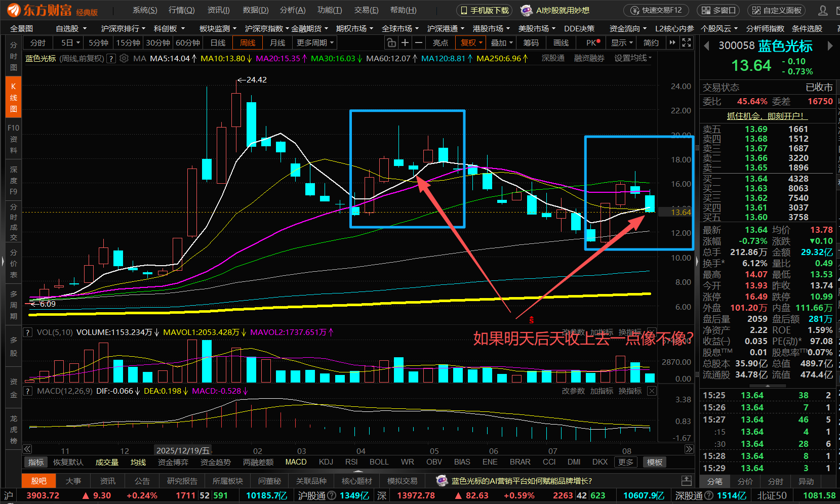The image size is (840, 504).
Task: Open MACD indicator help question mark
Action: tap(28, 391)
